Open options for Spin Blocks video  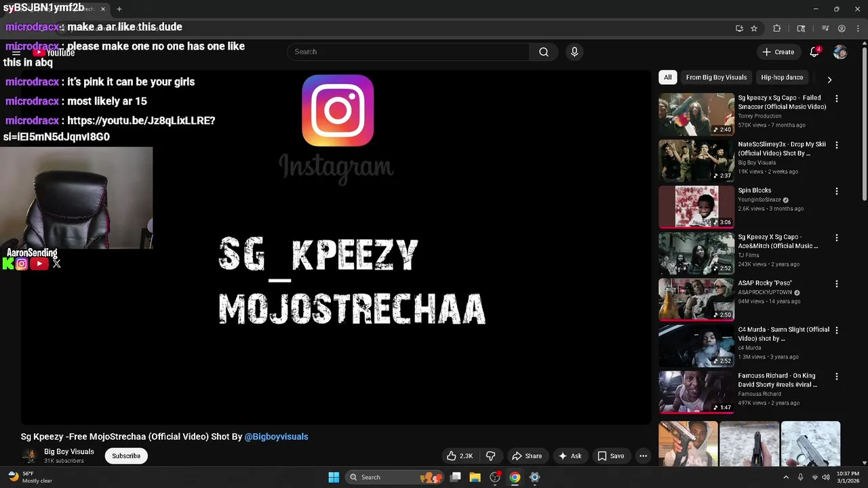(x=837, y=191)
